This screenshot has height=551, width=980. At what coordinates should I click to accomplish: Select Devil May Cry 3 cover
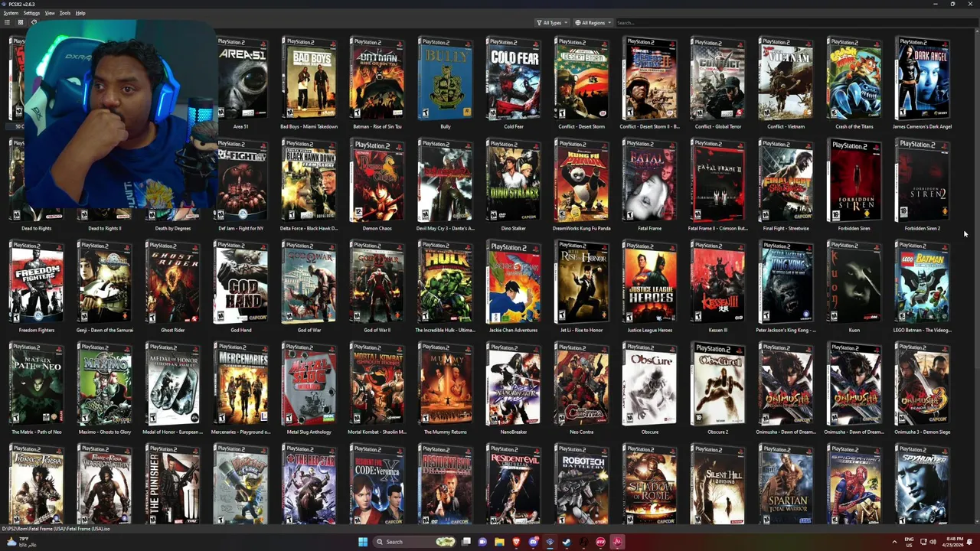(446, 181)
